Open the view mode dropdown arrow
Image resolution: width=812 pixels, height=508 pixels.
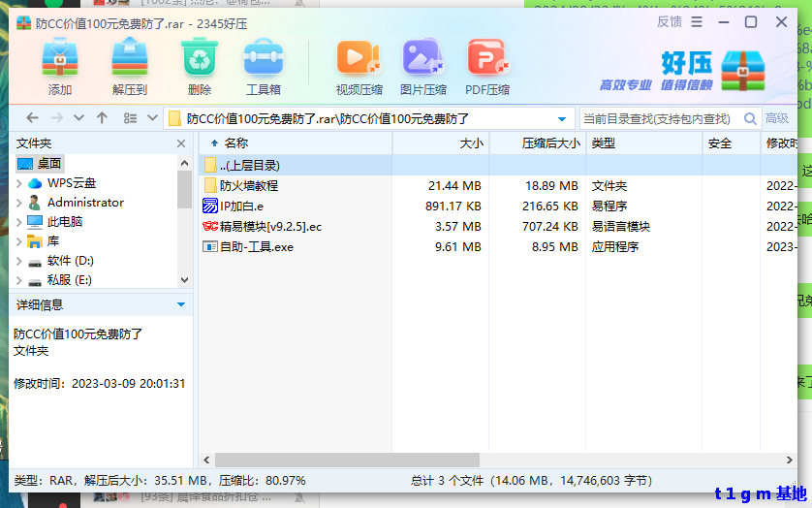152,118
